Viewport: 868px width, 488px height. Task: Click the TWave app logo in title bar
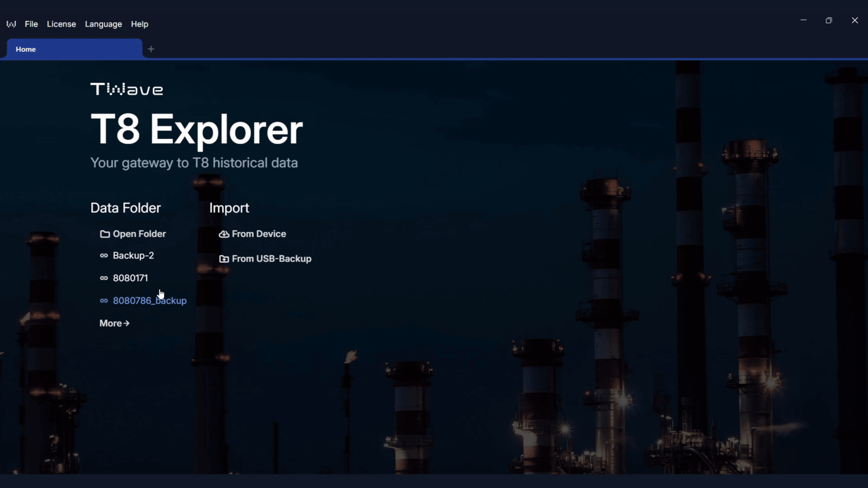tap(11, 24)
